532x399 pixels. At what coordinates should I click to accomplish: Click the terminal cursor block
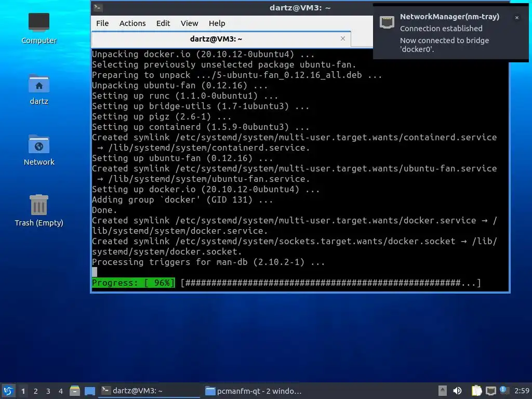[95, 272]
